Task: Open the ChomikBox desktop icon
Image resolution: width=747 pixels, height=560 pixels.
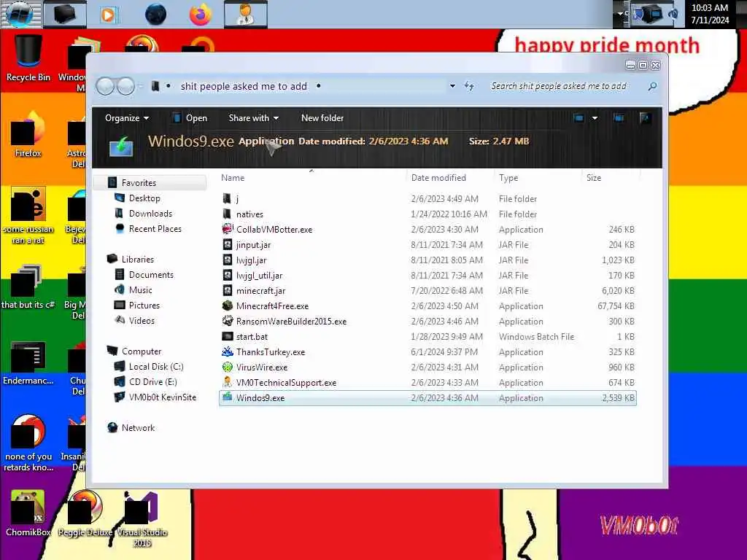Action: [x=28, y=514]
